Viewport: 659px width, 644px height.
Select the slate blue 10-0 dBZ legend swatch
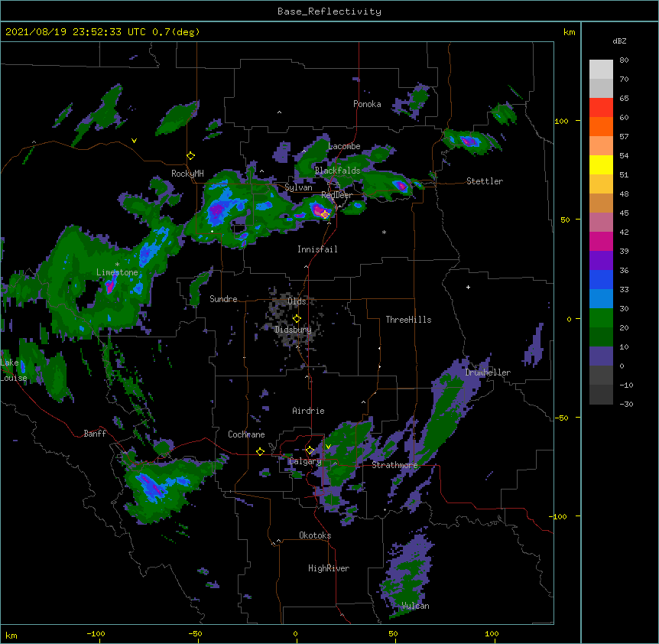(x=601, y=356)
